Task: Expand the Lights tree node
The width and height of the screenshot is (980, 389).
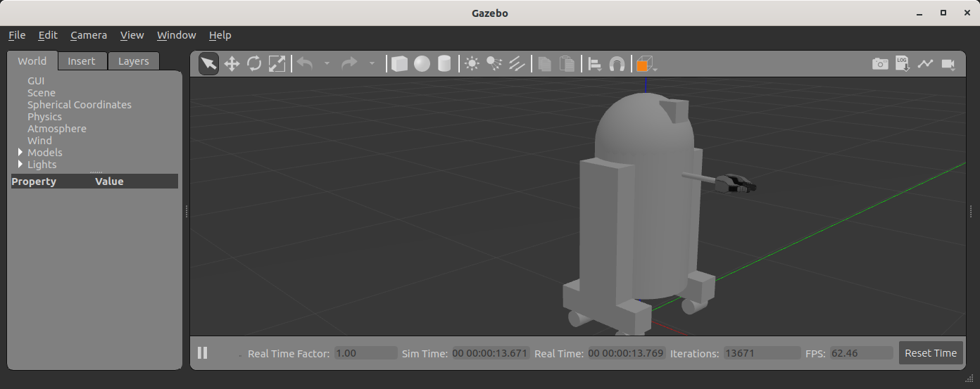Action: [20, 165]
